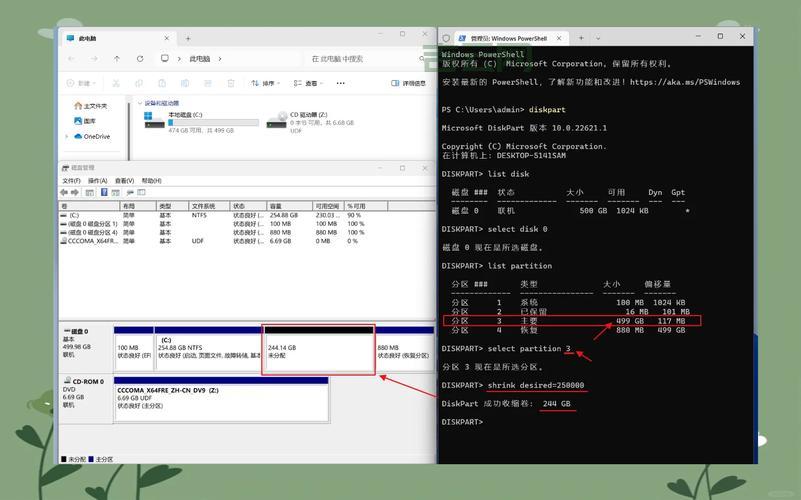Click the Explorer refresh icon
The width and height of the screenshot is (801, 500).
[140, 59]
